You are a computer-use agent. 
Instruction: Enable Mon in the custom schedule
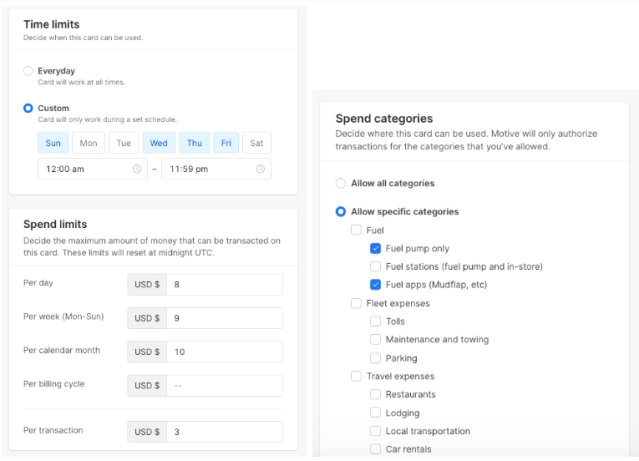pos(88,143)
